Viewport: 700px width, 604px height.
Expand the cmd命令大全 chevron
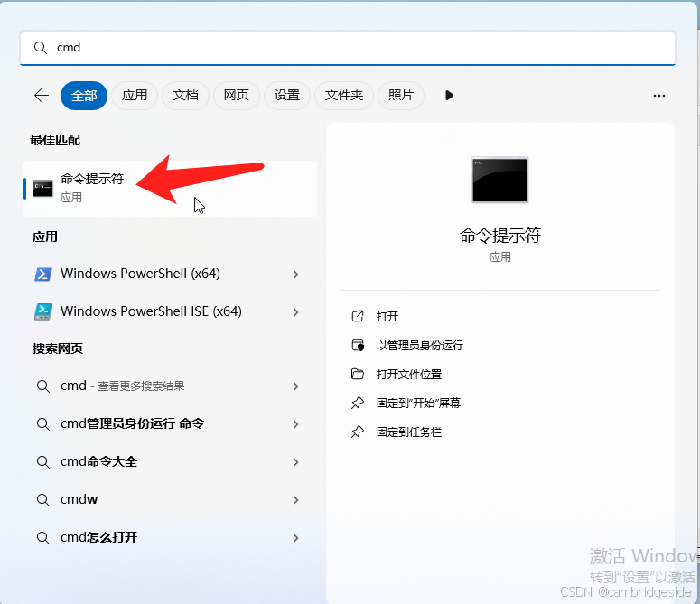295,462
